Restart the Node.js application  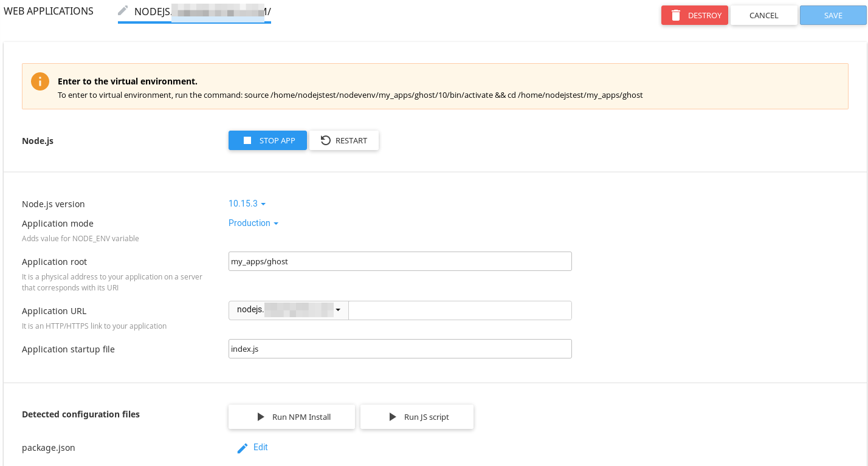pos(344,140)
